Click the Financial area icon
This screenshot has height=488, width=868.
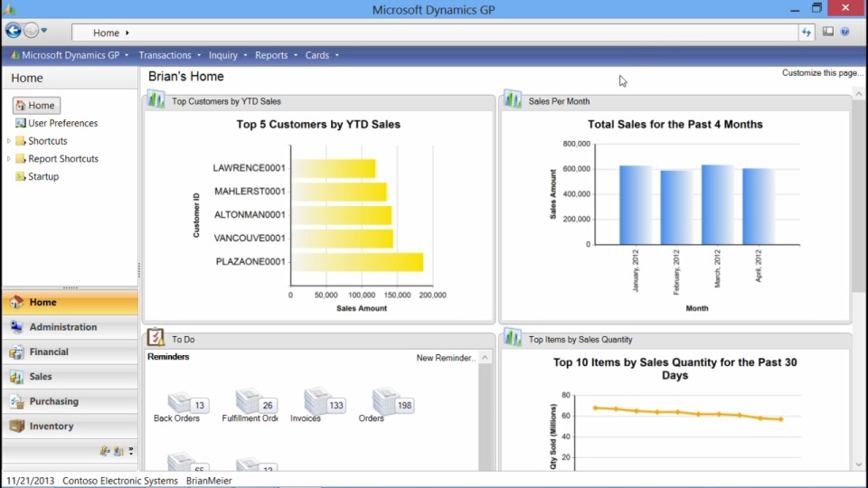(x=16, y=352)
